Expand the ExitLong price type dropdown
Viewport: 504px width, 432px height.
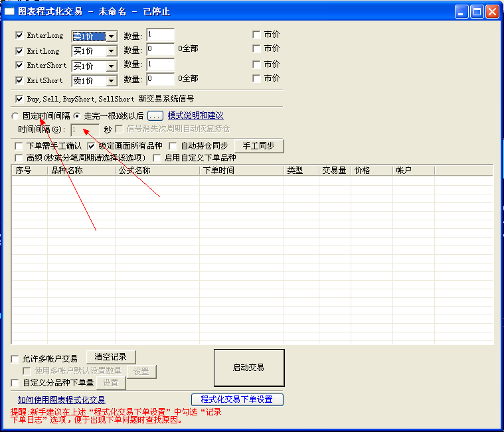[x=111, y=51]
